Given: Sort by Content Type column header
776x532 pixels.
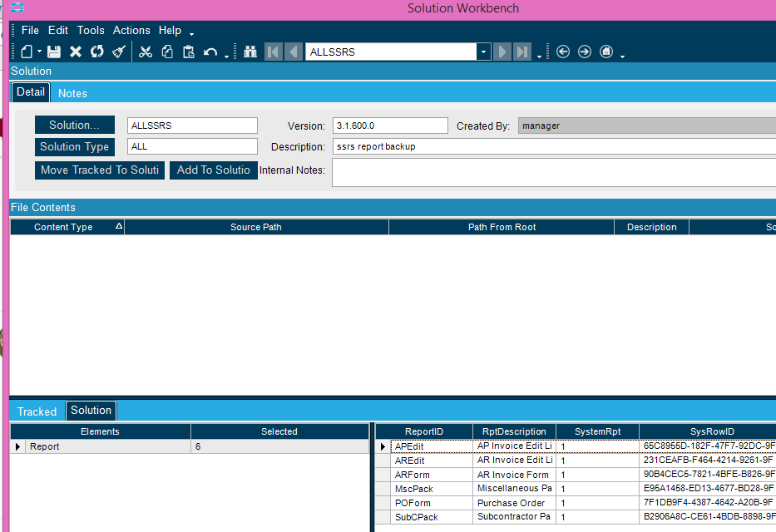Looking at the screenshot, I should [67, 227].
